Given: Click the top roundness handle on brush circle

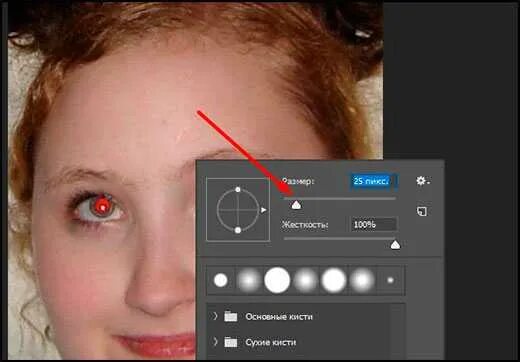Looking at the screenshot, I should (x=238, y=190).
